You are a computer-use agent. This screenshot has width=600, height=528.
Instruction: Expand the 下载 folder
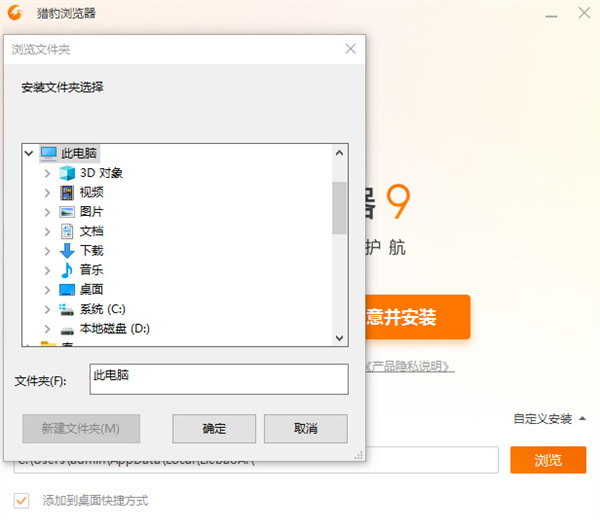click(x=47, y=251)
